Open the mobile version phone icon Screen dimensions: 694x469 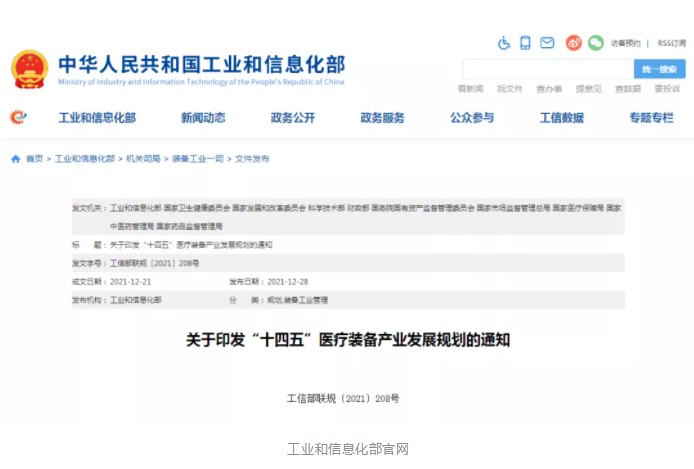525,43
